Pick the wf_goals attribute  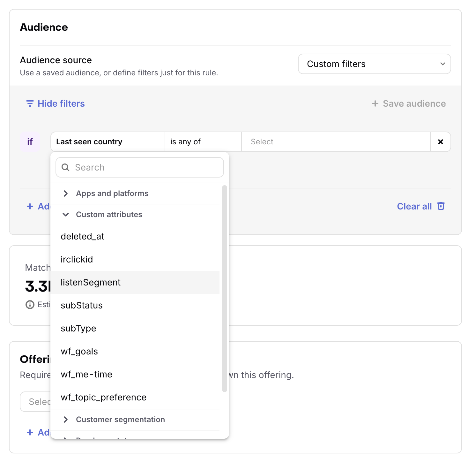pyautogui.click(x=135, y=351)
